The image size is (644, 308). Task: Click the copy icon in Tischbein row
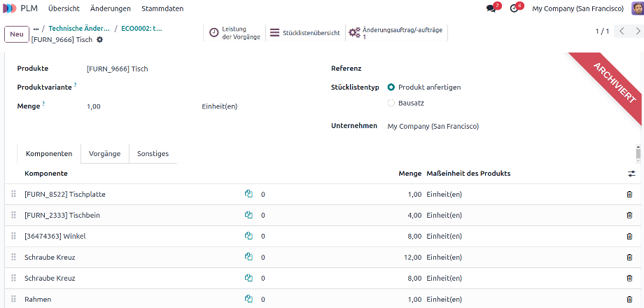[x=248, y=215]
